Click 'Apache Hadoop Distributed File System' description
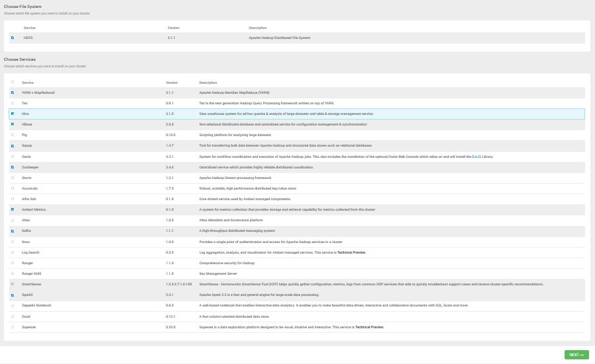The image size is (595, 364). pos(280,38)
